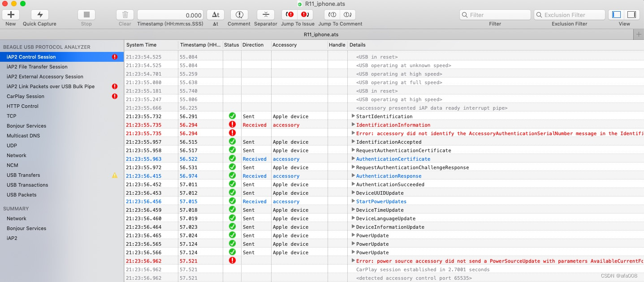Open iAP2 Link Packets over USB Bulk Pipe
644x282 pixels.
coord(62,86)
